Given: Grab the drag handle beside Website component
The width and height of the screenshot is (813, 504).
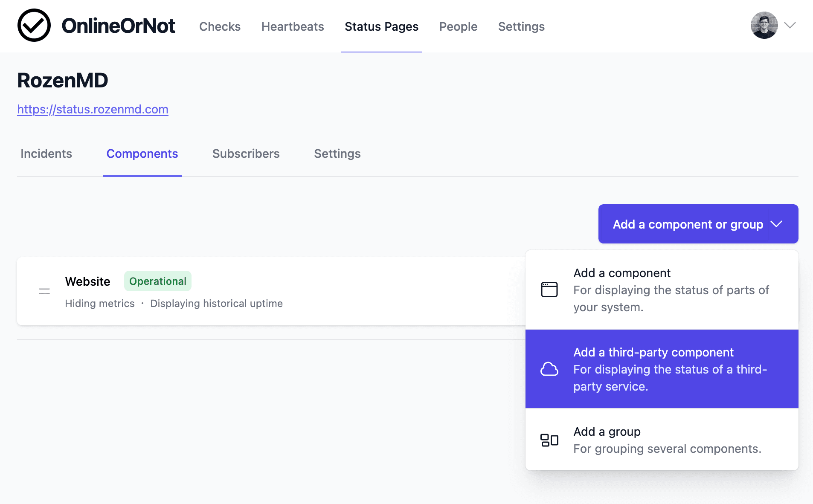Looking at the screenshot, I should pos(44,291).
